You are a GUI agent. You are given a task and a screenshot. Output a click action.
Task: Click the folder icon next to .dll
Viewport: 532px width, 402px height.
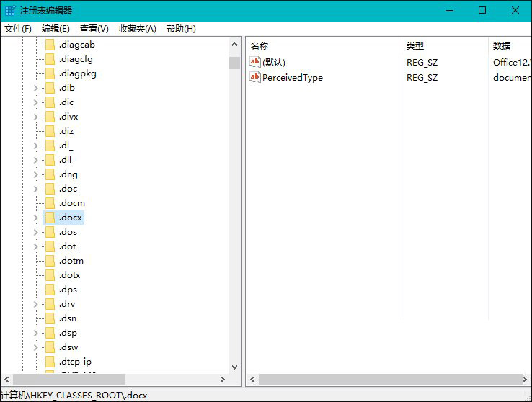click(x=50, y=160)
